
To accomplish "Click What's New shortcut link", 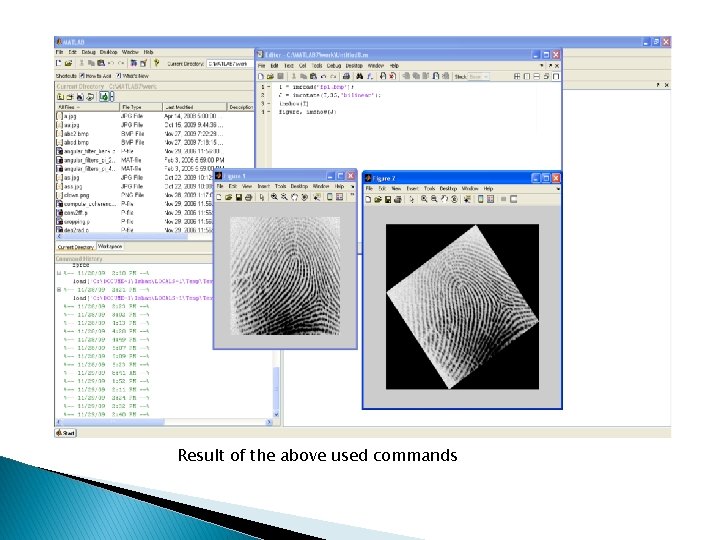I will click(132, 76).
